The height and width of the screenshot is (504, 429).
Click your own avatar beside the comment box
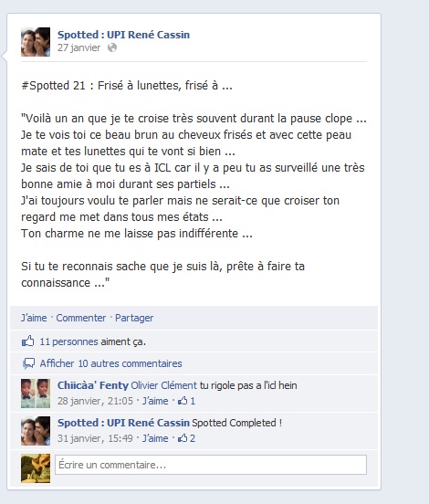tap(36, 468)
